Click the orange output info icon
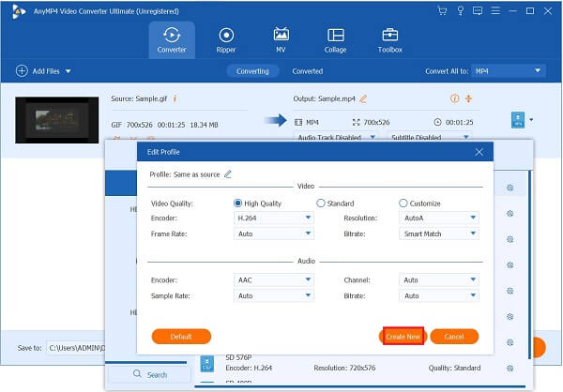Viewport: 563px width, 392px height. pos(454,98)
